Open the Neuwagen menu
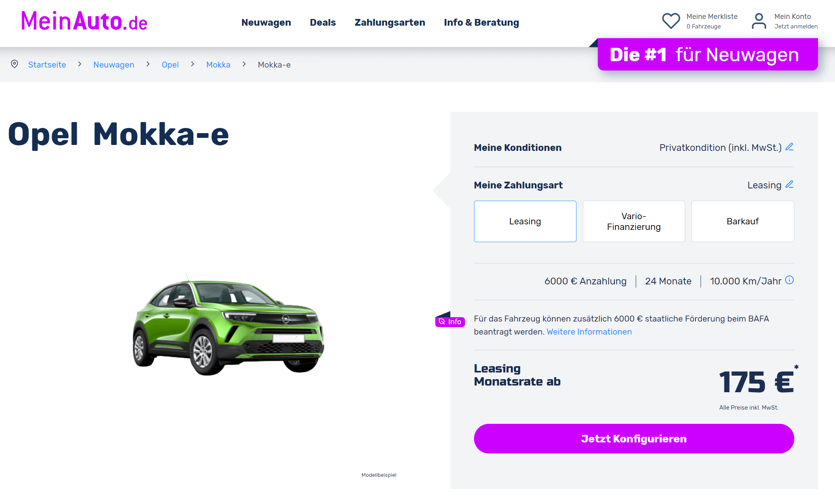The image size is (835, 504). click(266, 23)
